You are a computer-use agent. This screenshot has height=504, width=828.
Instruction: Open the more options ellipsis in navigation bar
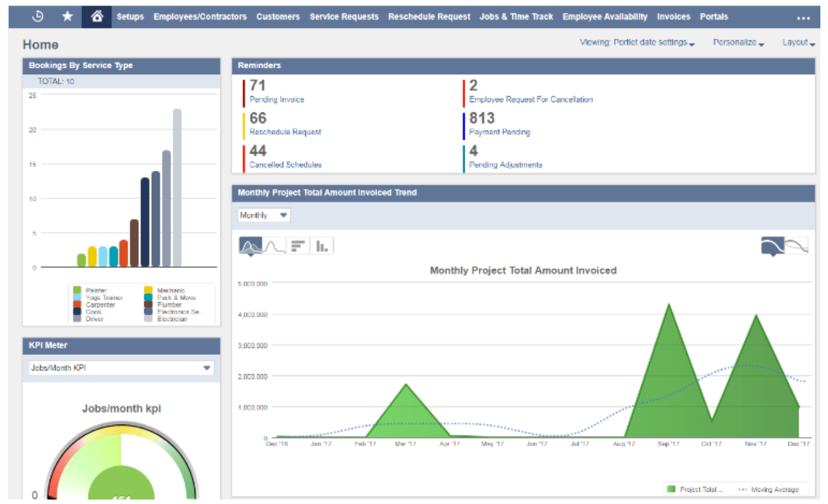tap(803, 18)
